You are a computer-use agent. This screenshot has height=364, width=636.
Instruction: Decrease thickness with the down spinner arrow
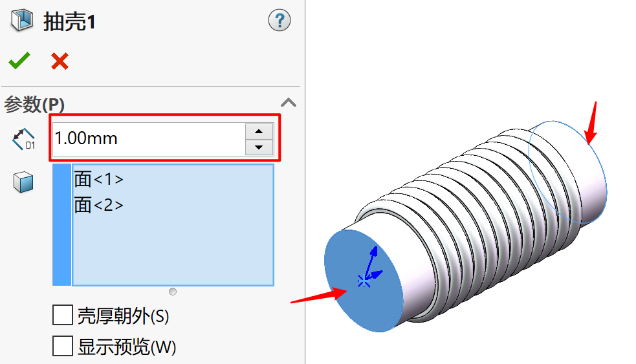coord(259,147)
